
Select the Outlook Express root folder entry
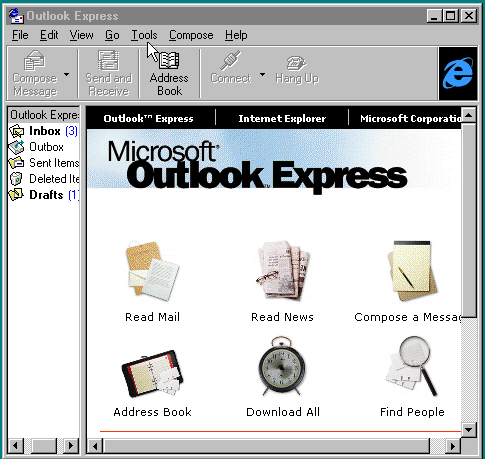(x=44, y=115)
